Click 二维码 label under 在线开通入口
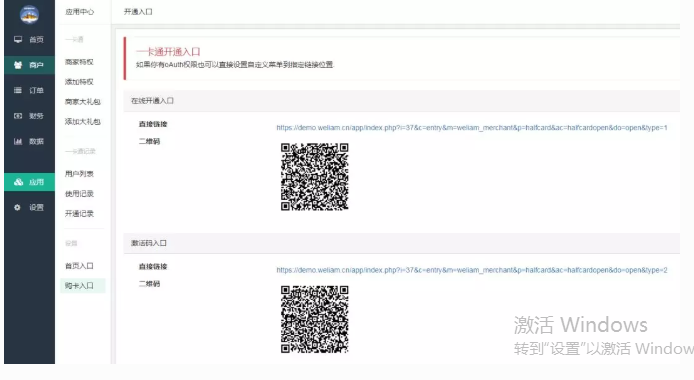 (150, 142)
